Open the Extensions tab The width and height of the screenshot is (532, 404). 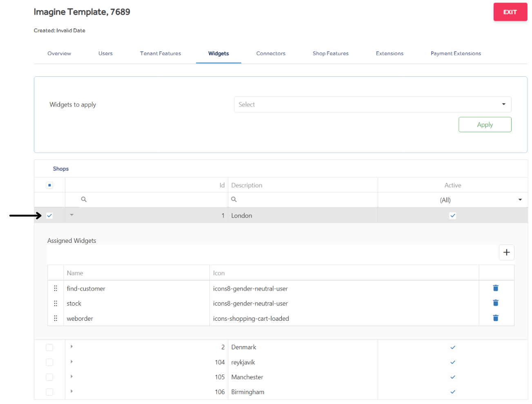pyautogui.click(x=390, y=53)
